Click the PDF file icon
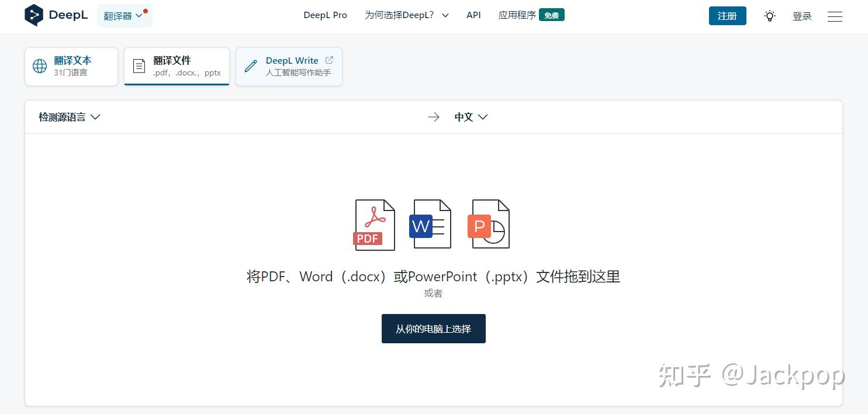This screenshot has height=414, width=868. pyautogui.click(x=374, y=225)
